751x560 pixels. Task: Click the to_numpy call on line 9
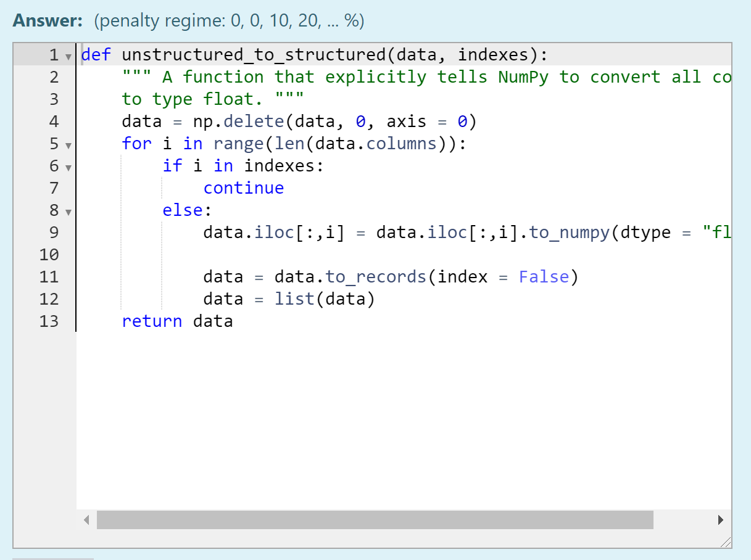[x=568, y=232]
